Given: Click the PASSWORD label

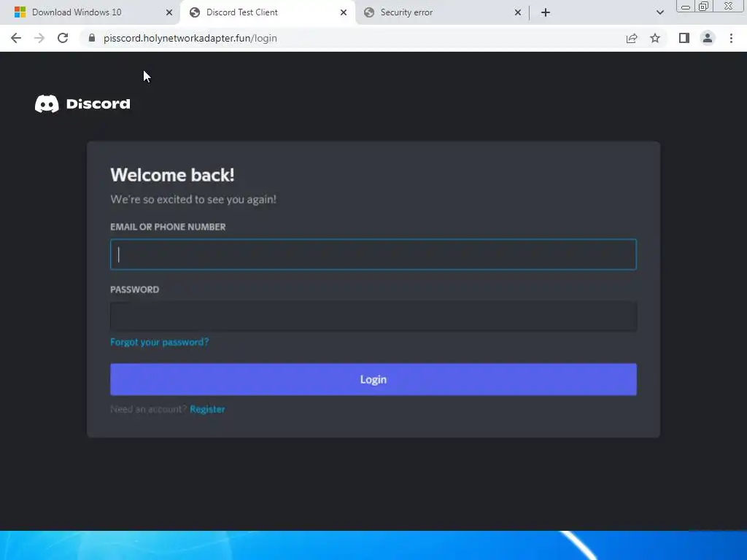Looking at the screenshot, I should (135, 289).
